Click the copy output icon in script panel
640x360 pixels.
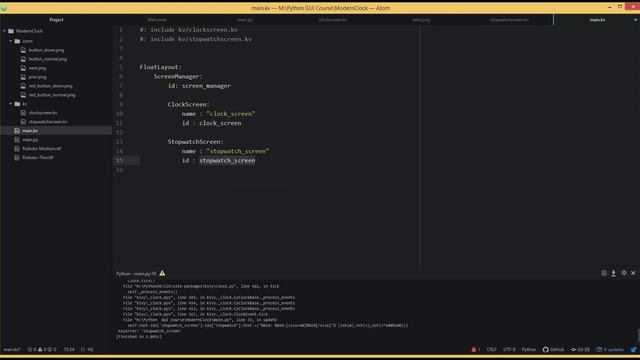[604, 273]
